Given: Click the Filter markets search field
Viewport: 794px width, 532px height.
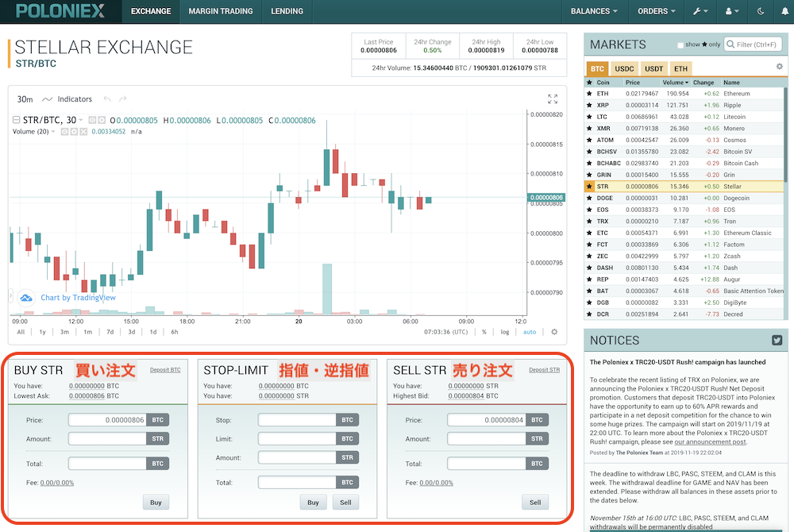Looking at the screenshot, I should pyautogui.click(x=753, y=44).
